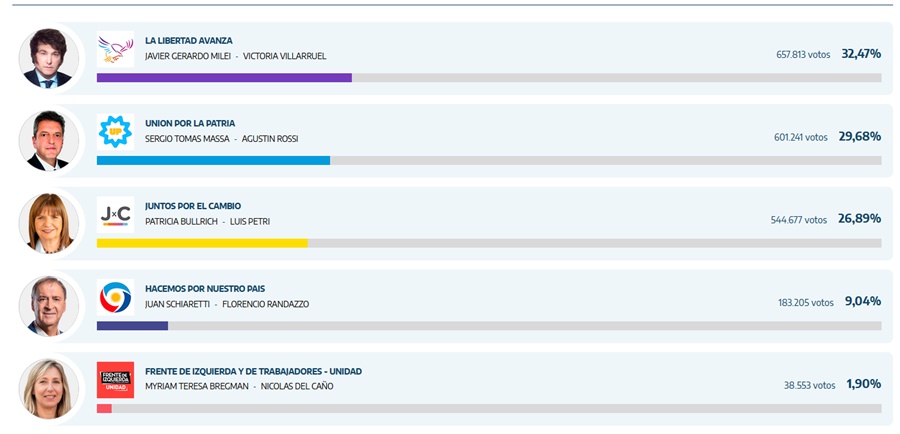Image resolution: width=900 pixels, height=434 pixels.
Task: Open candidate photo in Juntos por el Cambio row
Action: 48,223
